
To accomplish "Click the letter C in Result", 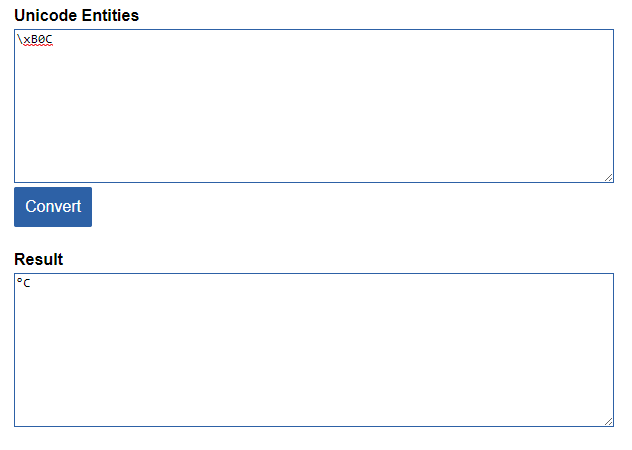I will click(28, 284).
